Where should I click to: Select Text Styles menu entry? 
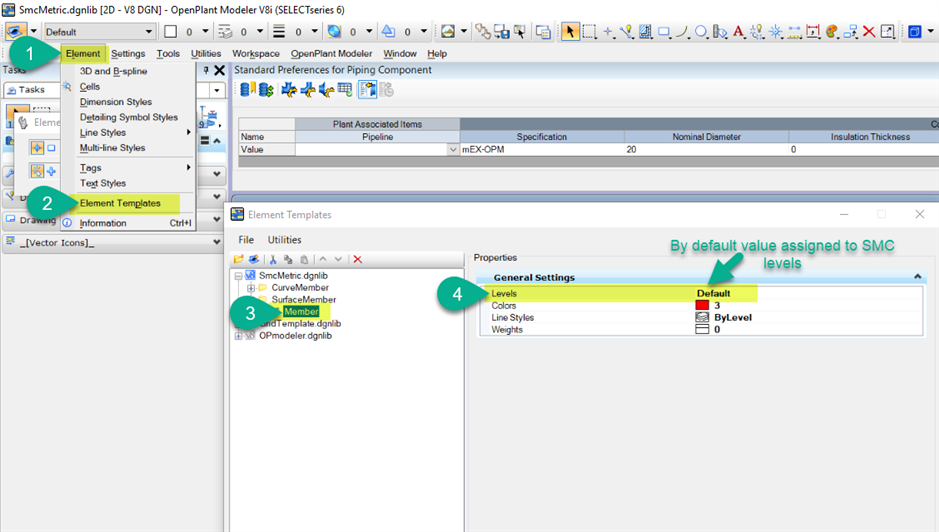tap(102, 183)
